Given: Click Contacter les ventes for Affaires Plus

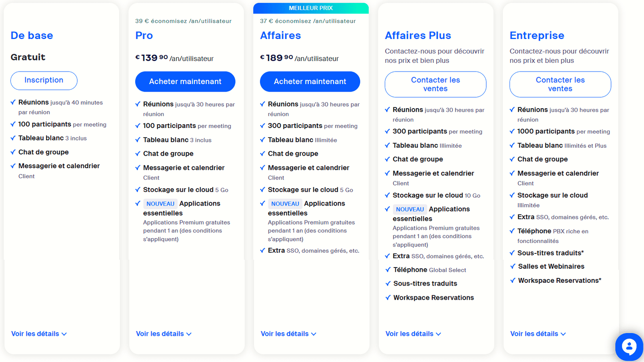Looking at the screenshot, I should click(436, 84).
